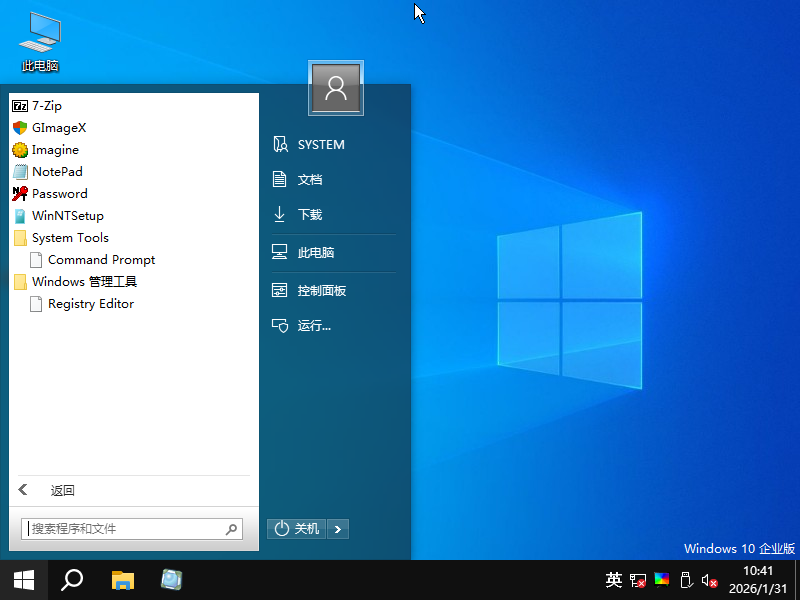Click the 关机 shutdown button
Screen dimensions: 800x600
[297, 528]
